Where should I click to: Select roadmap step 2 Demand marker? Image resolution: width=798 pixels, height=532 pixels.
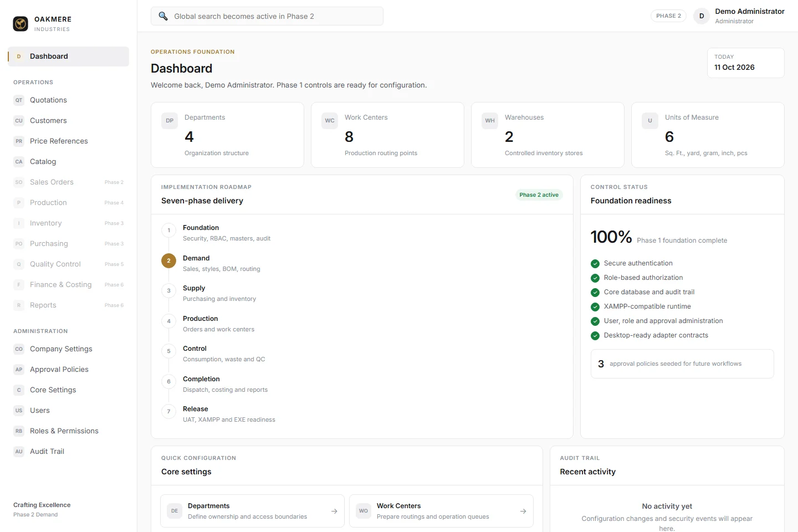point(169,260)
